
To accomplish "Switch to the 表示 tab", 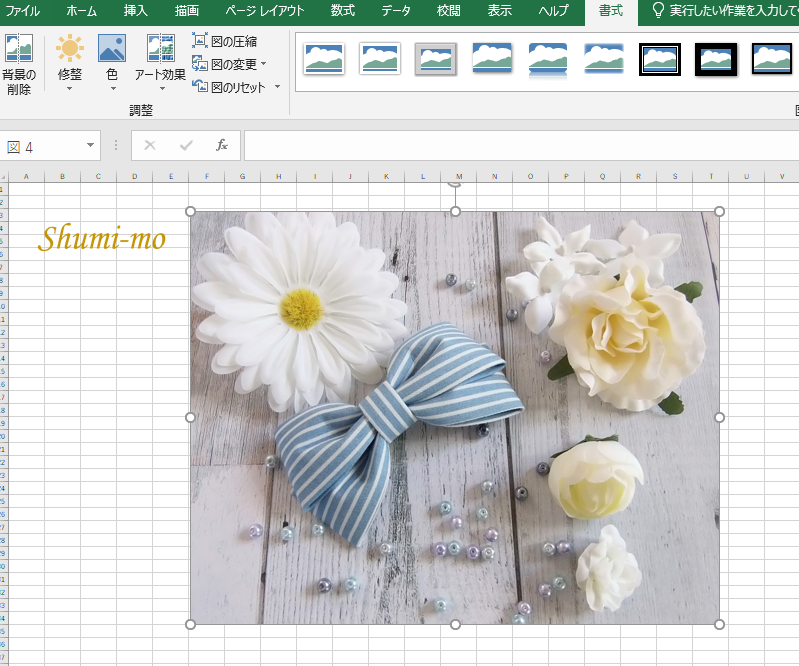I will point(499,11).
